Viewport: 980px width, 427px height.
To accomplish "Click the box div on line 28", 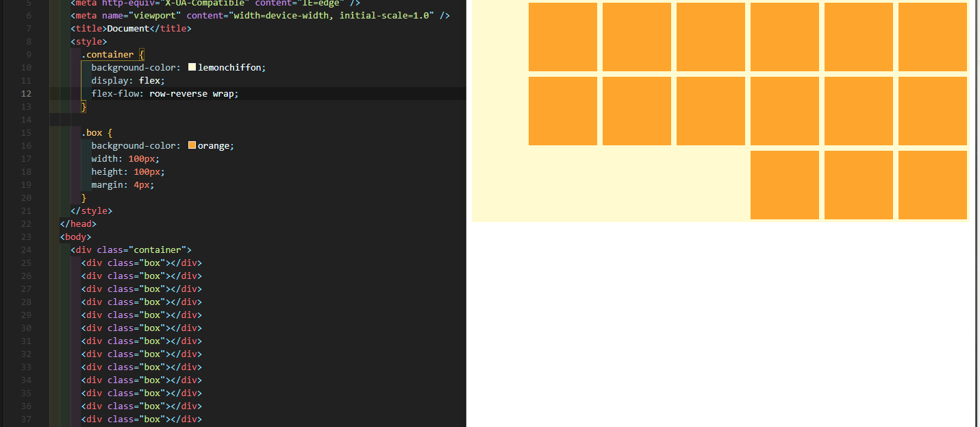I will [x=141, y=302].
